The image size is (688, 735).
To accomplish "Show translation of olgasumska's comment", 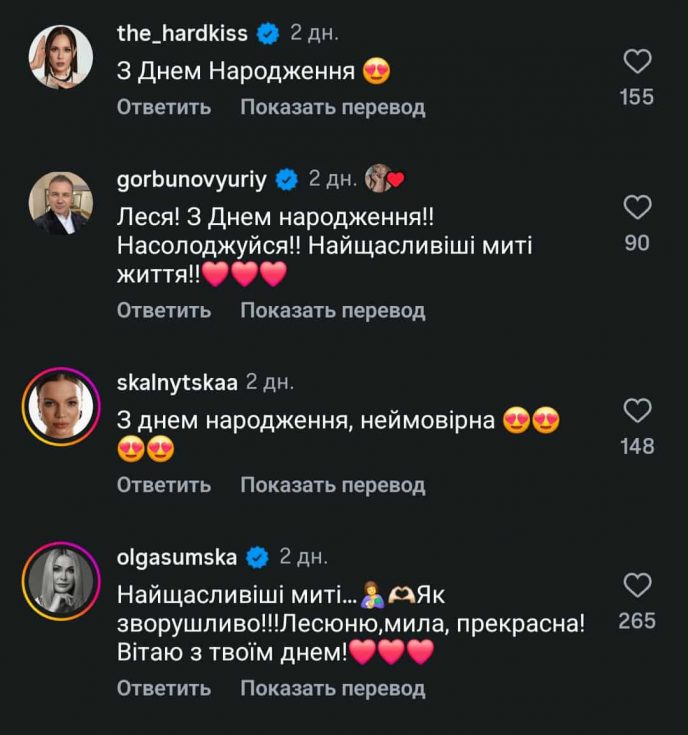I will click(x=332, y=688).
